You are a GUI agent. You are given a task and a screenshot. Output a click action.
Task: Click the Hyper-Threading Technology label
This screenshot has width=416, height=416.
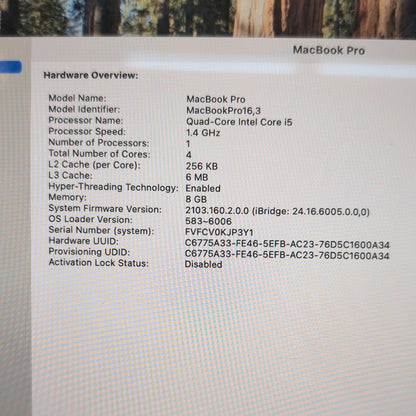(113, 187)
